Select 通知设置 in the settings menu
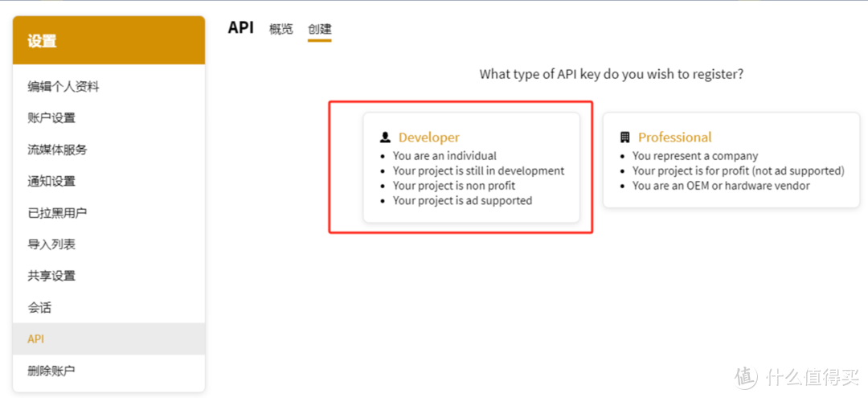This screenshot has height=398, width=868. (x=51, y=181)
